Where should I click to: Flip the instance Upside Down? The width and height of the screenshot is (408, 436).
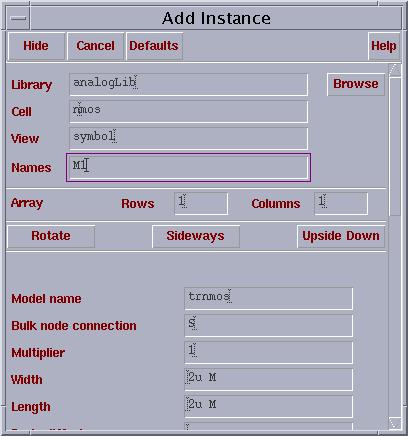pyautogui.click(x=341, y=236)
